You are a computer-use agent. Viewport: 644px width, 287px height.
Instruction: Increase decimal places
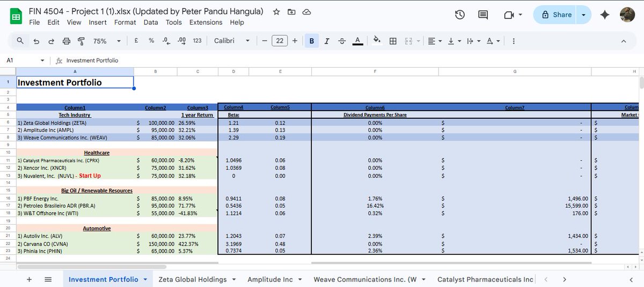[181, 41]
